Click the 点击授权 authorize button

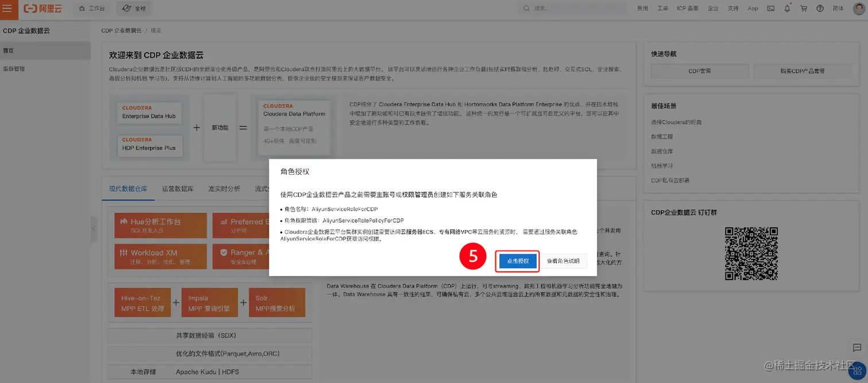click(x=518, y=261)
